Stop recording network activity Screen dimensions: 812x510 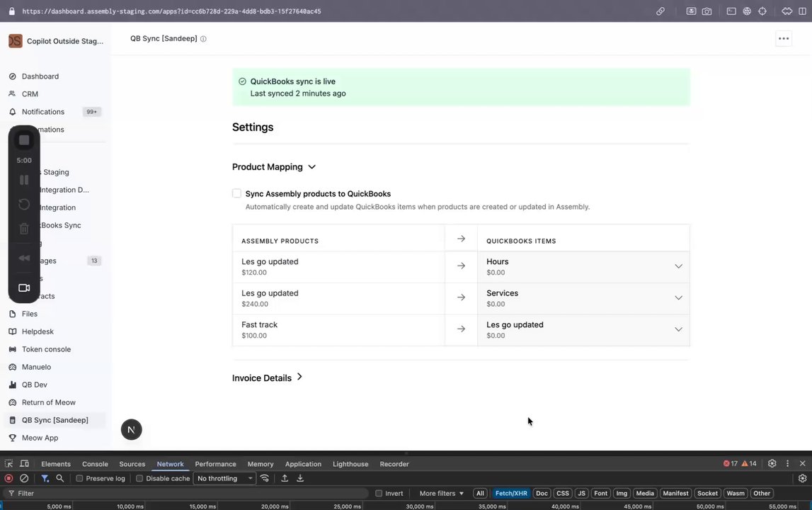coord(9,479)
